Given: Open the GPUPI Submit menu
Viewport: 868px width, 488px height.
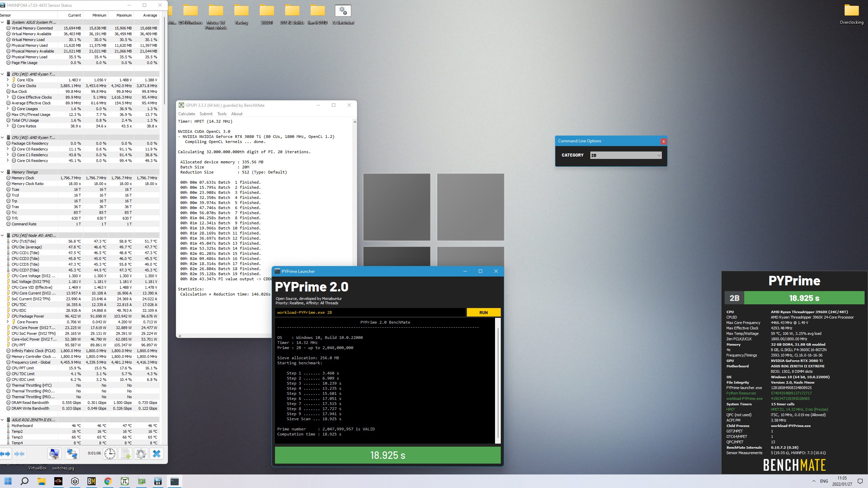Looking at the screenshot, I should tap(206, 114).
